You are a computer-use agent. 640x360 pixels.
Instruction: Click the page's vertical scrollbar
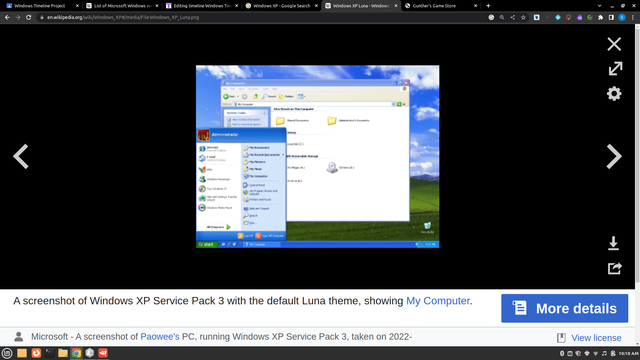click(x=637, y=155)
